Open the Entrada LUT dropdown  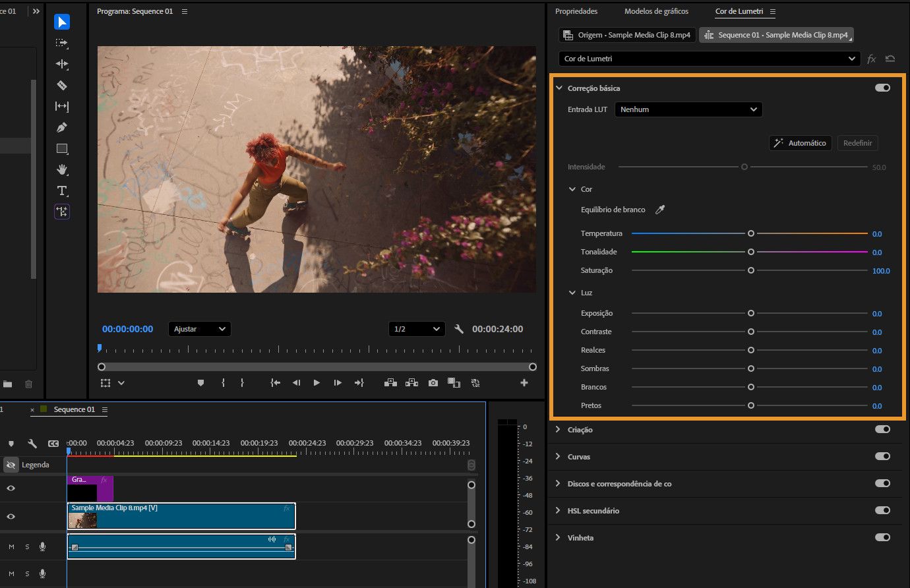click(x=688, y=109)
